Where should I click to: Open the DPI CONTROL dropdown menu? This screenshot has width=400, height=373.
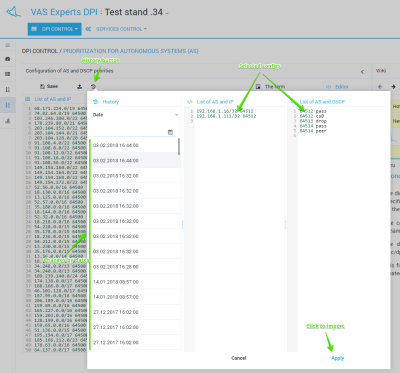(x=54, y=29)
